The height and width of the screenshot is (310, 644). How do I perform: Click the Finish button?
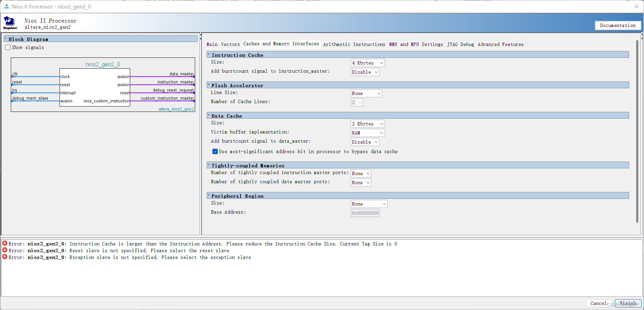click(x=628, y=303)
